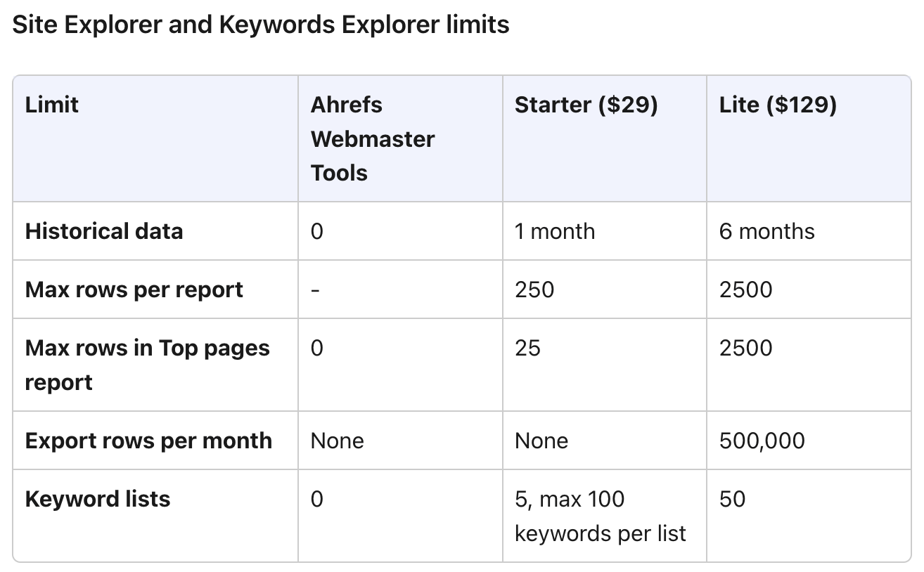Click the '25' Top pages cell
This screenshot has width=924, height=572.
(x=527, y=349)
